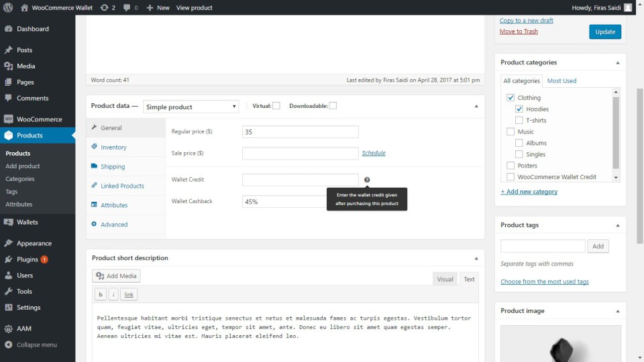Check the T-shirts category checkbox
The height and width of the screenshot is (362, 644).
(519, 121)
